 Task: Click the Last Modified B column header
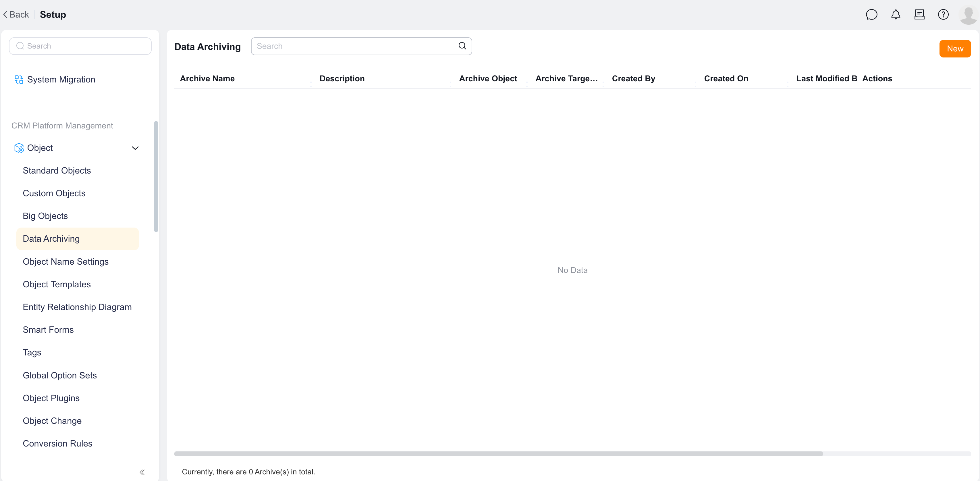[826, 78]
